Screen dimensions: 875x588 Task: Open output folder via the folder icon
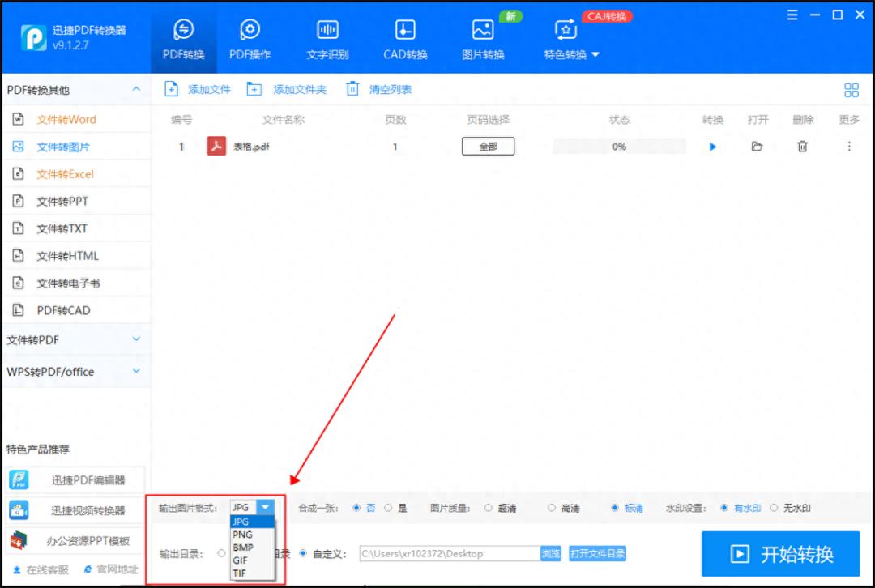(758, 147)
